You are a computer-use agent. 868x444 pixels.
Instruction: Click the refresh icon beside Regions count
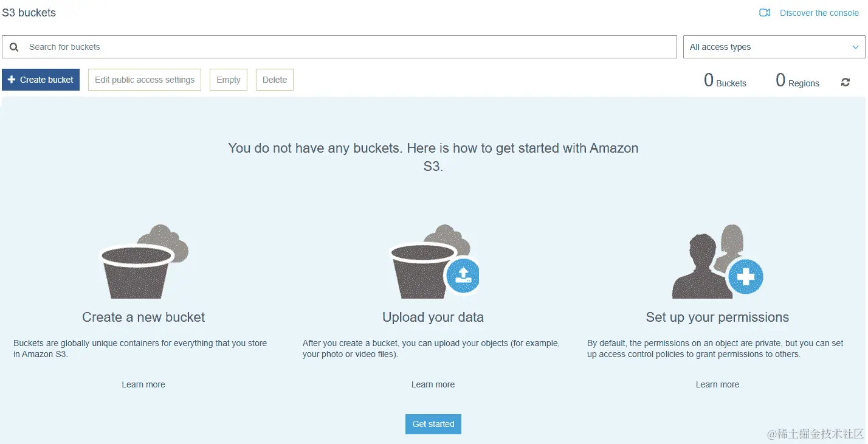click(x=845, y=82)
